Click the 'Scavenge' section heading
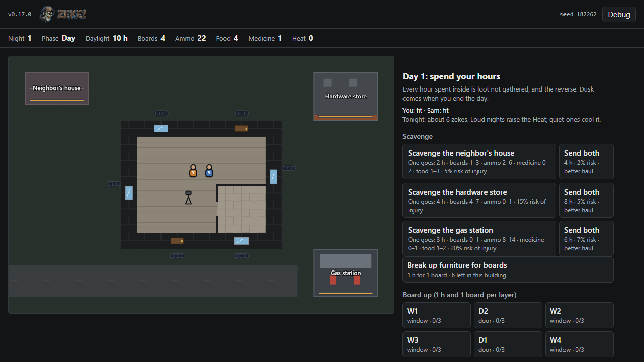 [418, 136]
